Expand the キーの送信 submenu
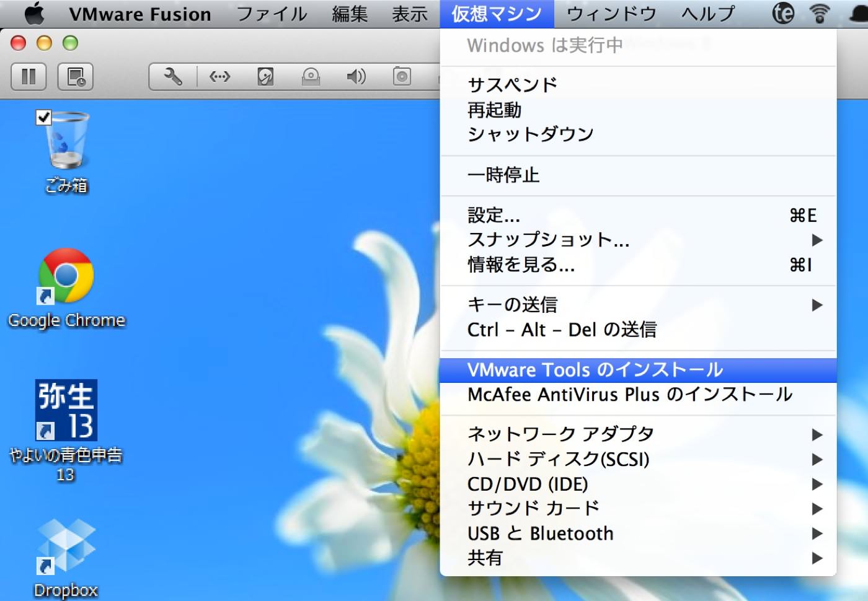868x601 pixels. [638, 305]
